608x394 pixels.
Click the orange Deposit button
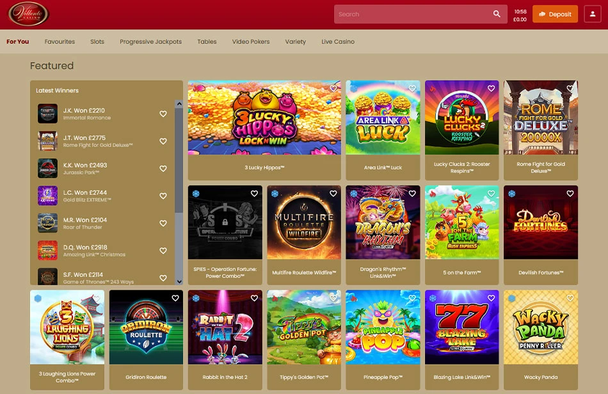pyautogui.click(x=555, y=14)
